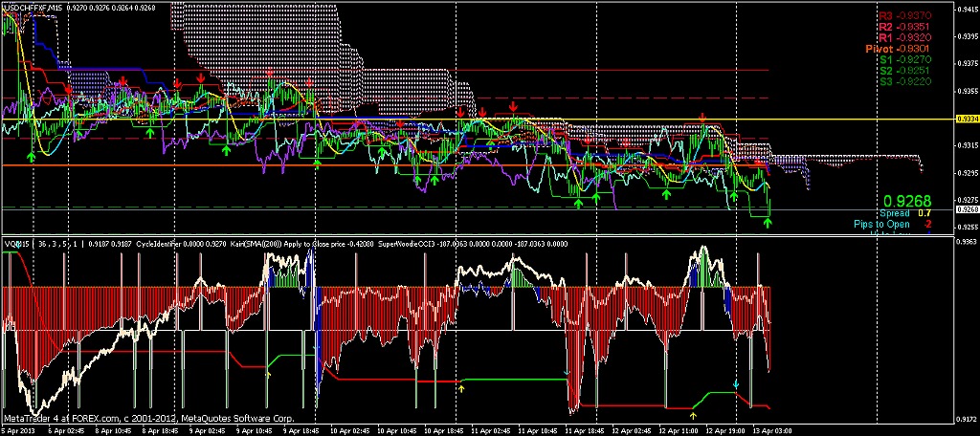The width and height of the screenshot is (980, 436).
Task: Select the yellow 0.9334 price tag on the axis
Action: (x=967, y=120)
